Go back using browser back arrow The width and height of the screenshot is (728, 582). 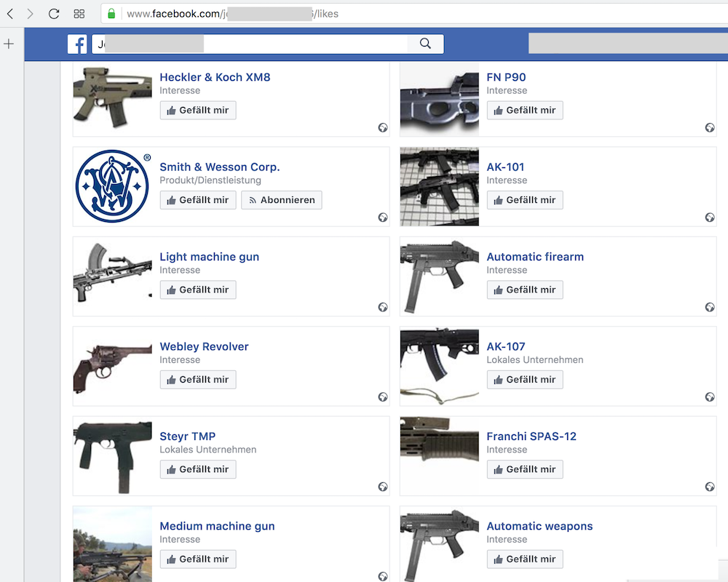[x=10, y=14]
